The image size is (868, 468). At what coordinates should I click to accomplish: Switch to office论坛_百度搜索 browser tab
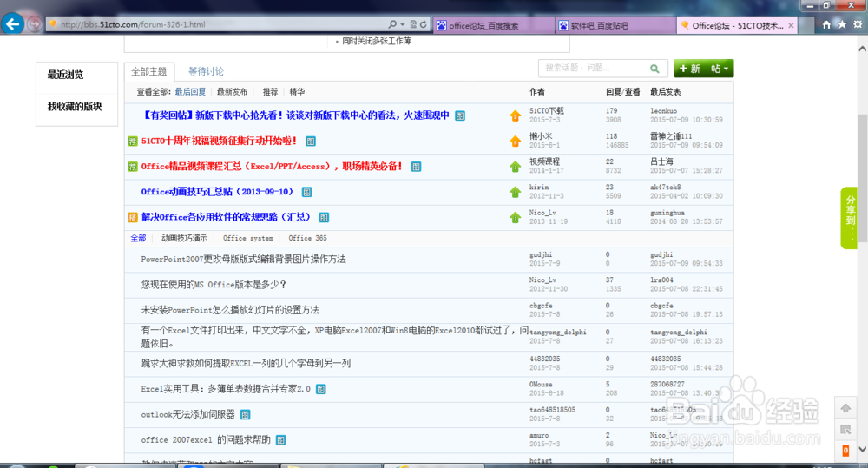[495, 25]
